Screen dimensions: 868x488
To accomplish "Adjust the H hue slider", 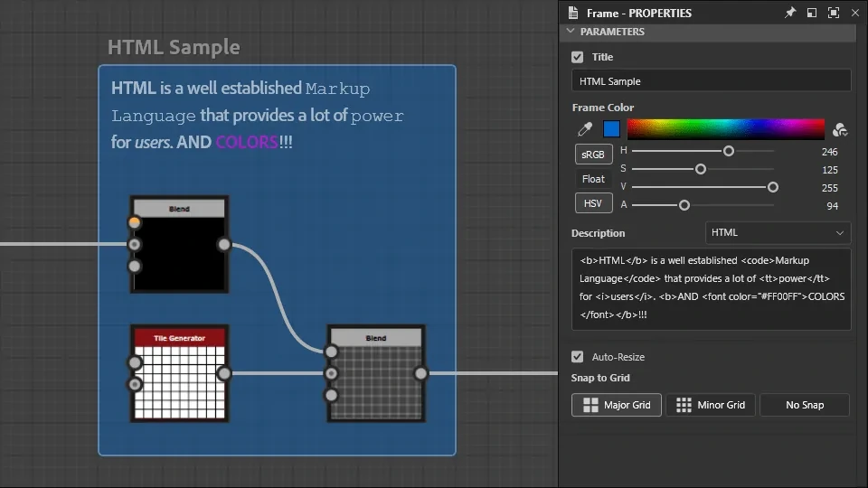I will click(x=729, y=151).
